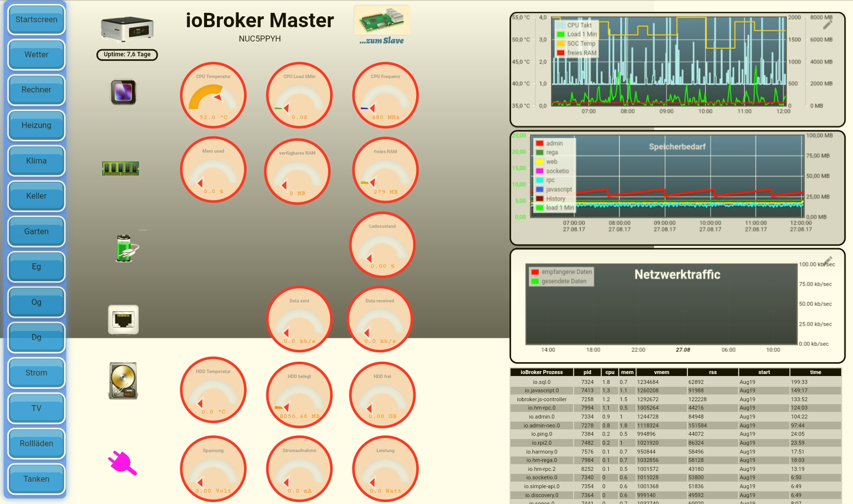Toggle empfangene Daten legend entry

(561, 272)
